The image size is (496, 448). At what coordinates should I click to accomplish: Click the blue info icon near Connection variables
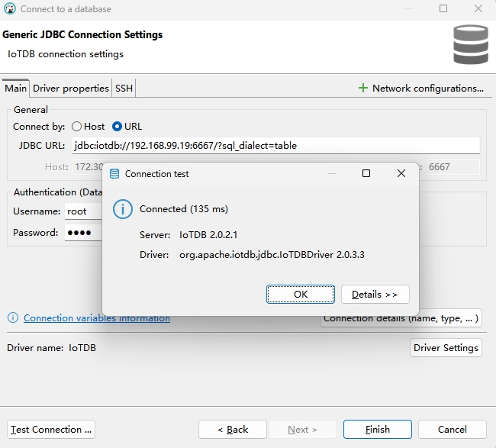[x=13, y=318]
